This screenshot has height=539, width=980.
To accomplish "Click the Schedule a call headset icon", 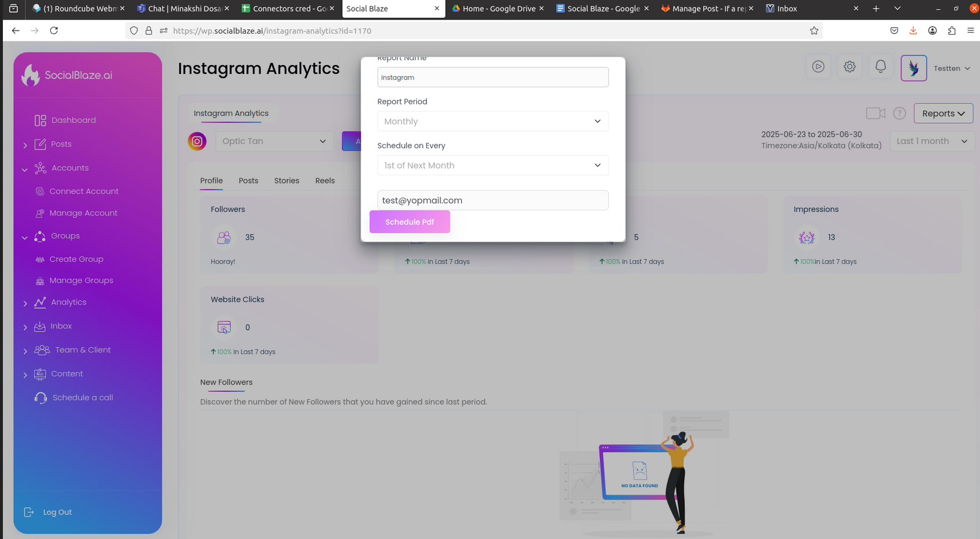I will pos(40,398).
